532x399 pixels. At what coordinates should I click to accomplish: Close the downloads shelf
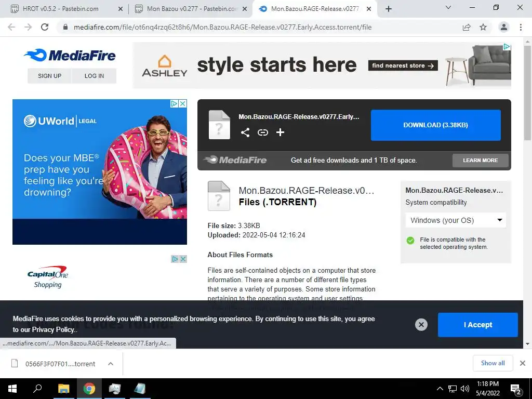tap(523, 363)
